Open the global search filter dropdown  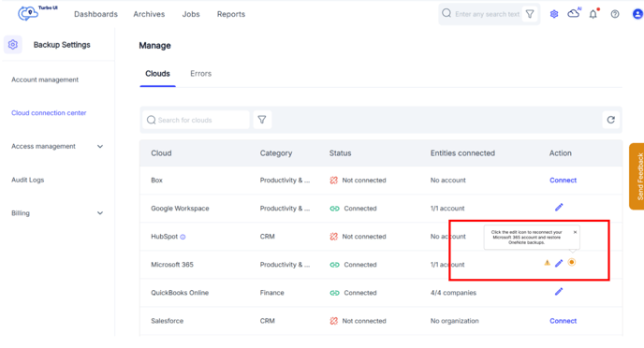530,14
